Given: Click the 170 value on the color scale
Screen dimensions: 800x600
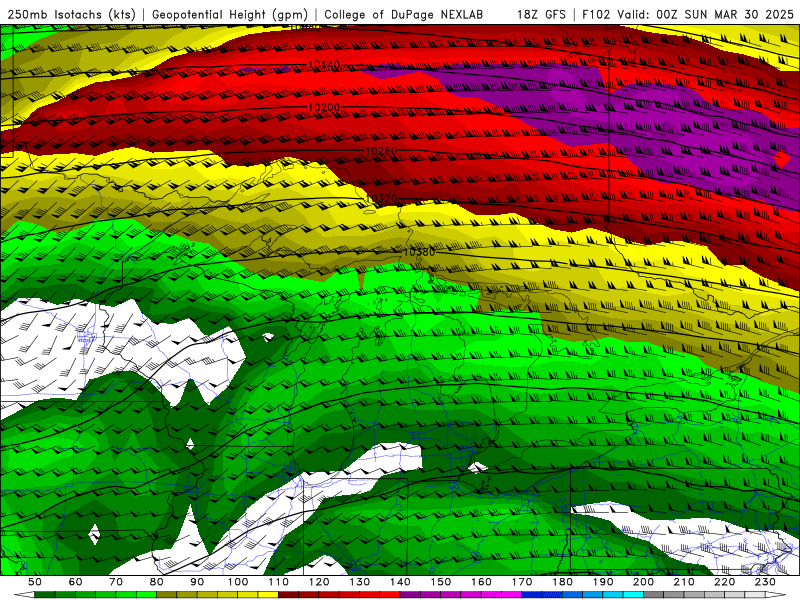Looking at the screenshot, I should pos(522,582).
